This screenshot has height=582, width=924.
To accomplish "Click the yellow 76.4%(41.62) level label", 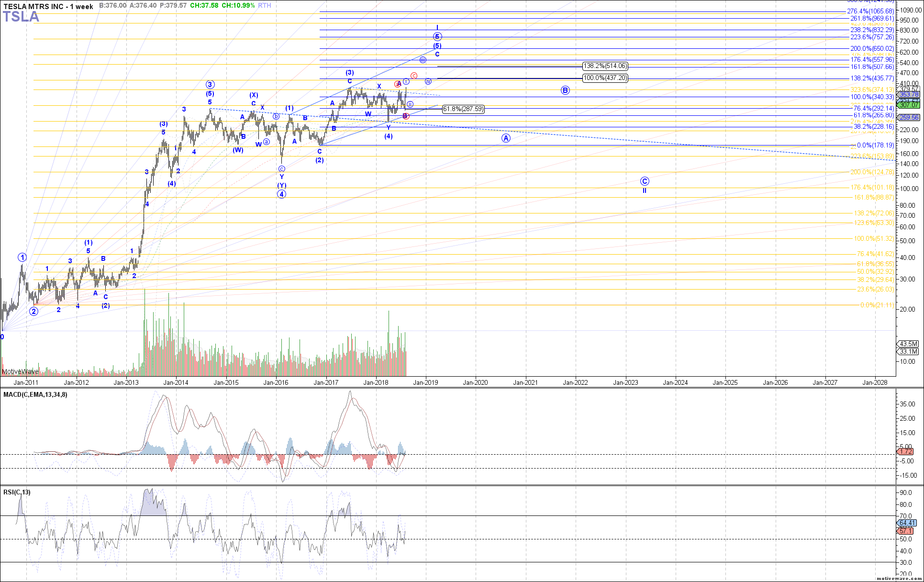I will pyautogui.click(x=875, y=254).
